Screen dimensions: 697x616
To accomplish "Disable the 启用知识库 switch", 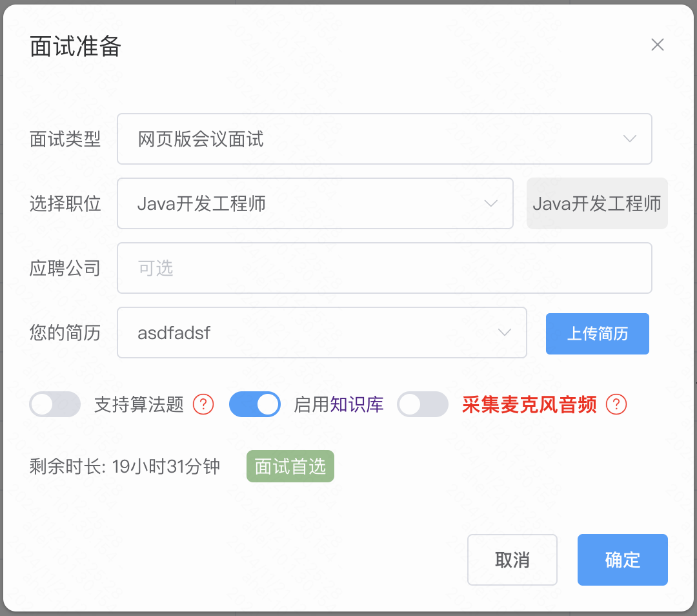I will point(255,404).
